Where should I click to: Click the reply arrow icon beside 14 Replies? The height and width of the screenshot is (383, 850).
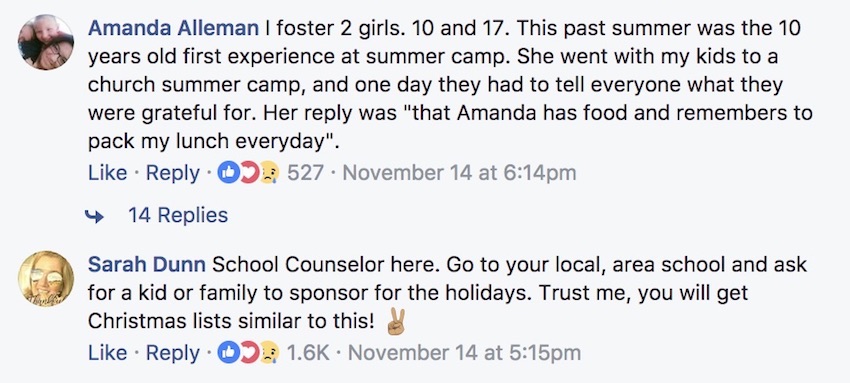pos(94,217)
